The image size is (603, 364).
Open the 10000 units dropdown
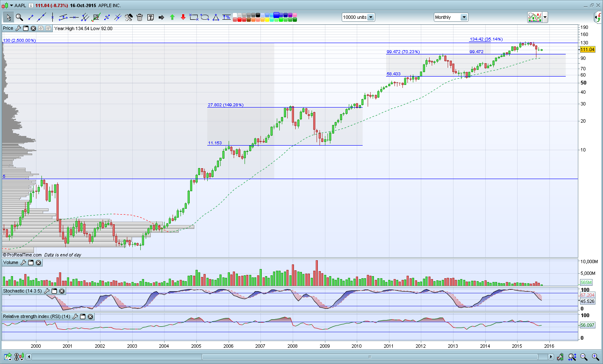[371, 17]
